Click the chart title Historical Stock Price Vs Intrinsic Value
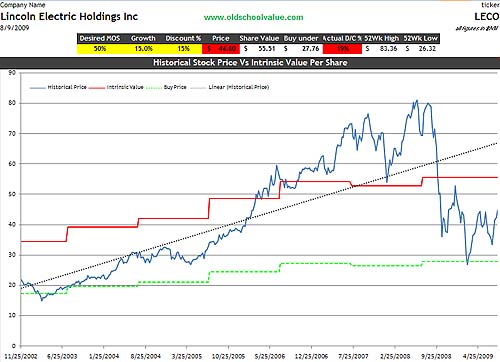The image size is (500, 362). (x=250, y=62)
